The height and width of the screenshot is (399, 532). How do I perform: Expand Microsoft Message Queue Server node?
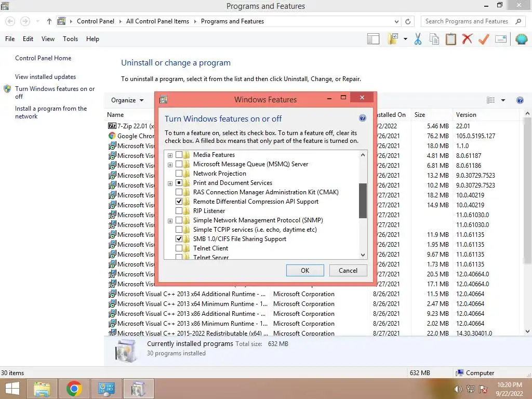tap(170, 165)
